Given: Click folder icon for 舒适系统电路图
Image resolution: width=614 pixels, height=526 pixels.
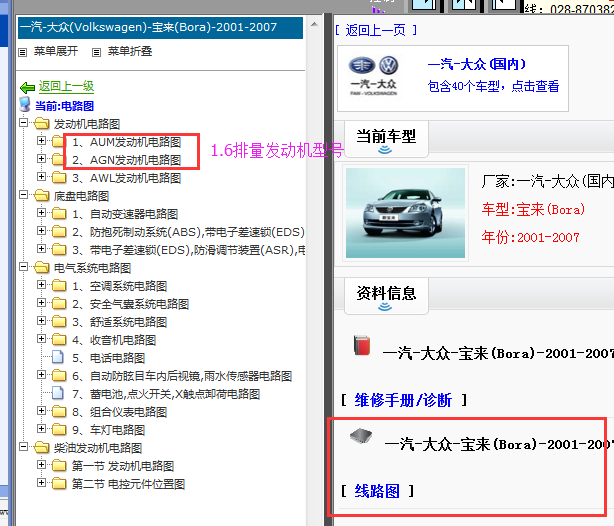Looking at the screenshot, I should (59, 322).
